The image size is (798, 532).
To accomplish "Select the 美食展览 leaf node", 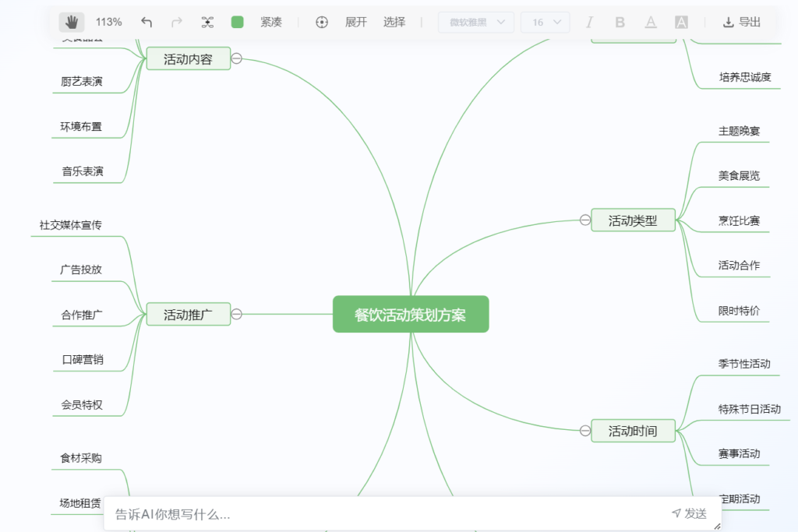I will [x=739, y=175].
